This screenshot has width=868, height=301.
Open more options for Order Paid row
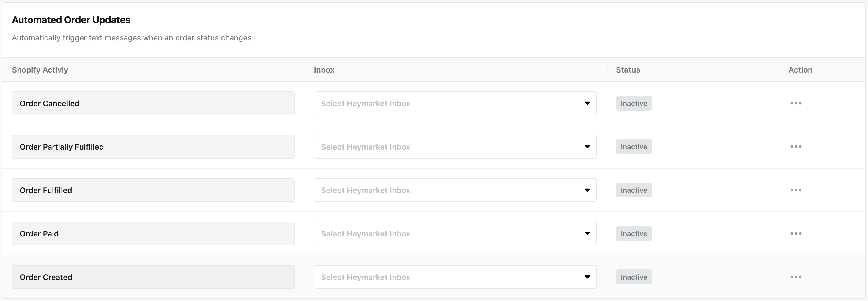coord(795,233)
